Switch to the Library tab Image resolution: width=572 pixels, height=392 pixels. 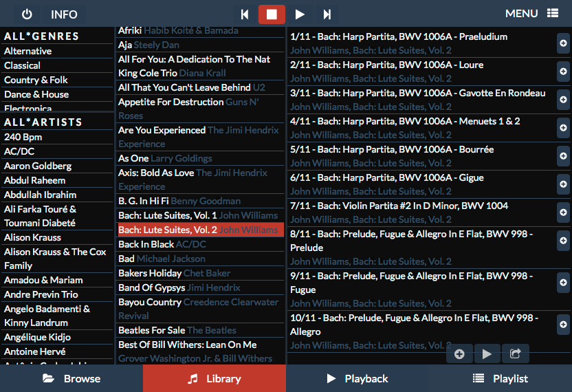[x=214, y=378]
